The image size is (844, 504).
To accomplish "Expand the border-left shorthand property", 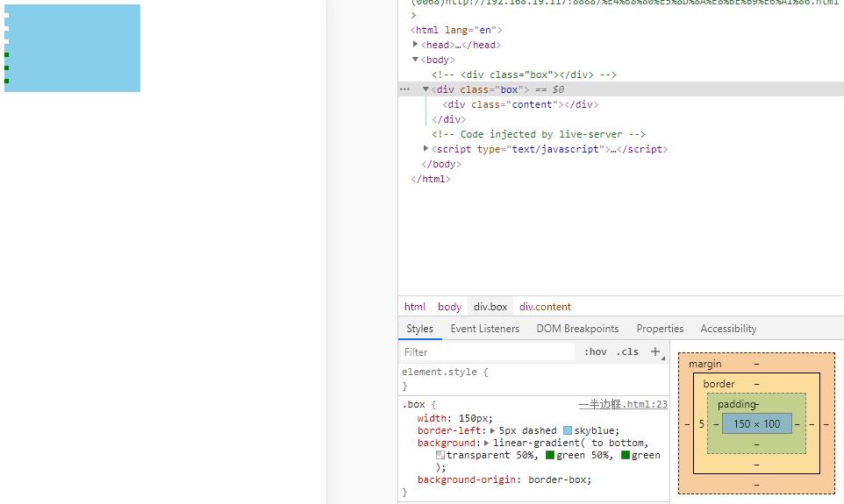I will [x=492, y=430].
